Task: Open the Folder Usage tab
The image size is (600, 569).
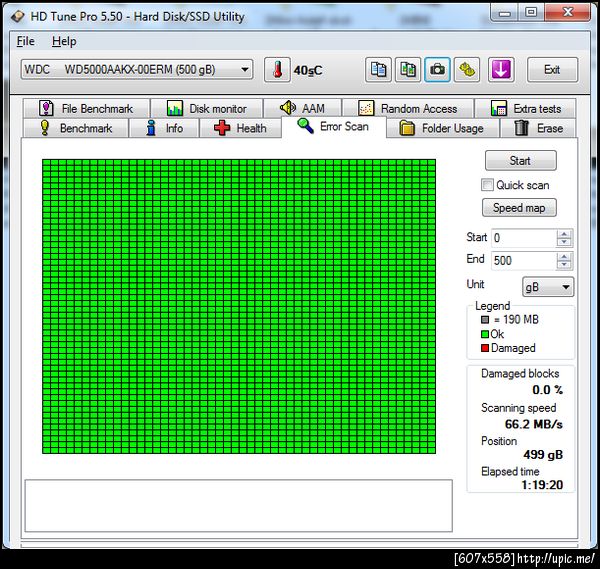Action: point(442,128)
